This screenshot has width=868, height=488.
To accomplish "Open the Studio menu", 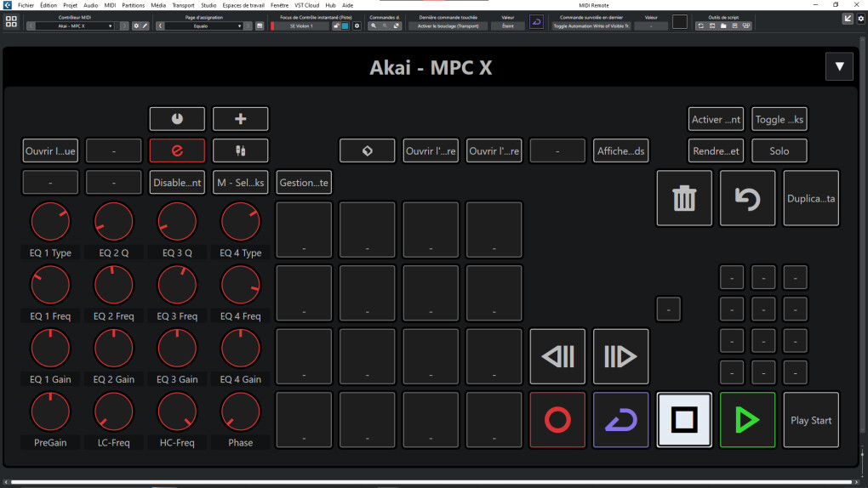I will [x=208, y=5].
